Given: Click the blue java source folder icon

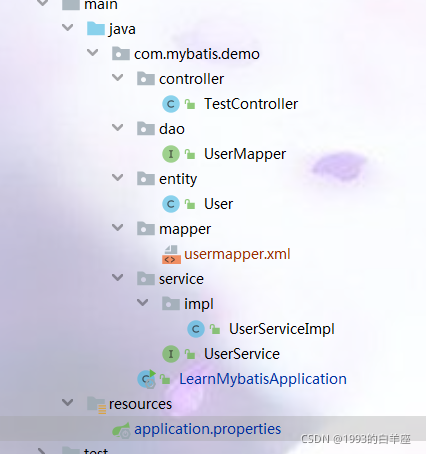Looking at the screenshot, I should point(96,29).
